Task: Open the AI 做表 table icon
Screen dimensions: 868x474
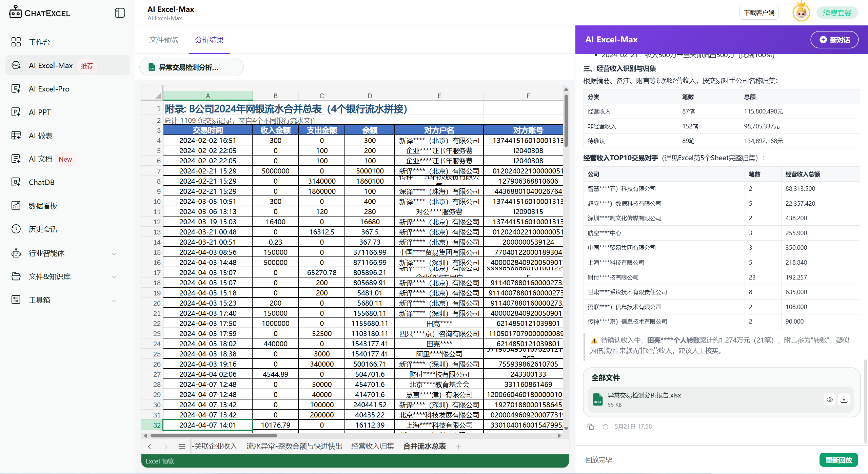Action: coord(16,136)
